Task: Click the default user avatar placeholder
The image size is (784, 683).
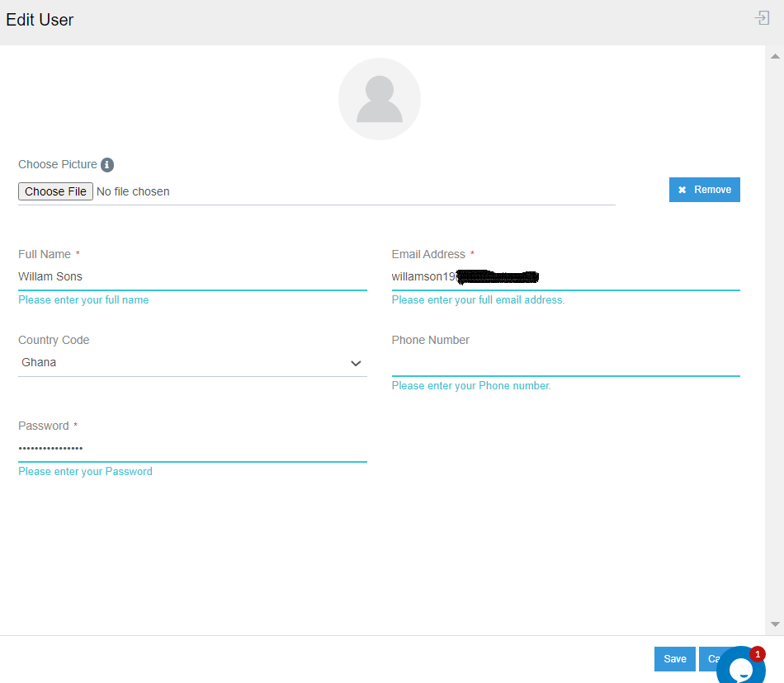Action: point(380,99)
